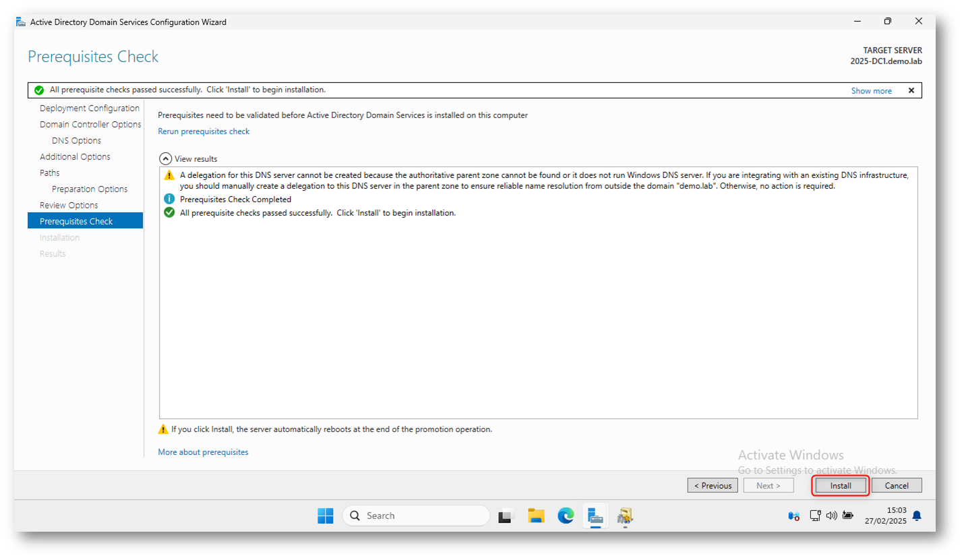Click the yellow warning icon beside delegation message

tap(169, 175)
